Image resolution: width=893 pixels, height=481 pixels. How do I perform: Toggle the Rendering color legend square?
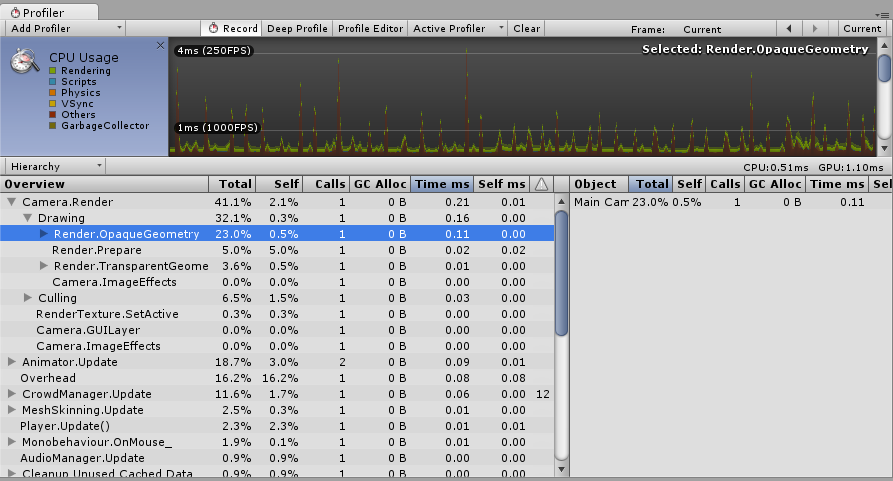(x=52, y=71)
